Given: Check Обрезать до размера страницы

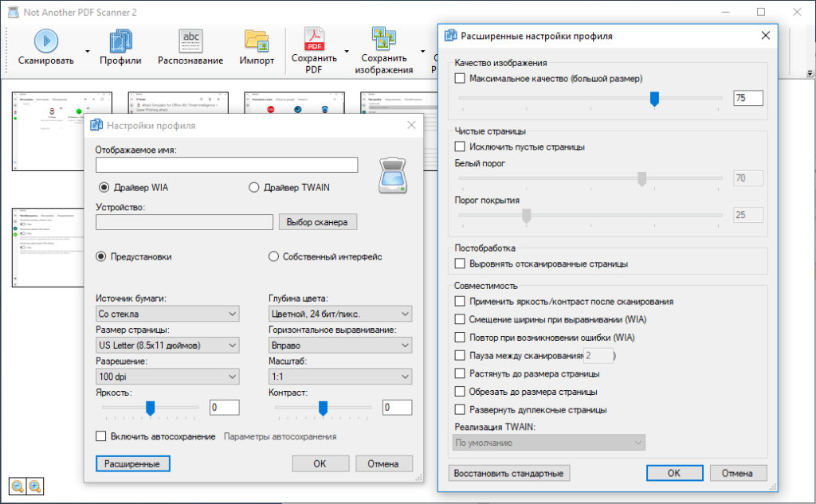Looking at the screenshot, I should 460,391.
